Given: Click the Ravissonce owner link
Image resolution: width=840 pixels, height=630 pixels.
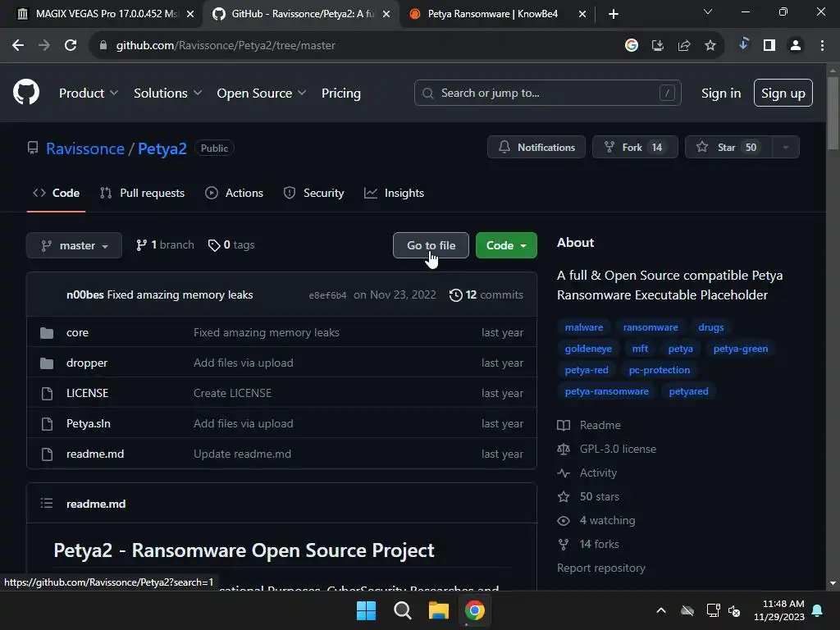Looking at the screenshot, I should tap(85, 149).
